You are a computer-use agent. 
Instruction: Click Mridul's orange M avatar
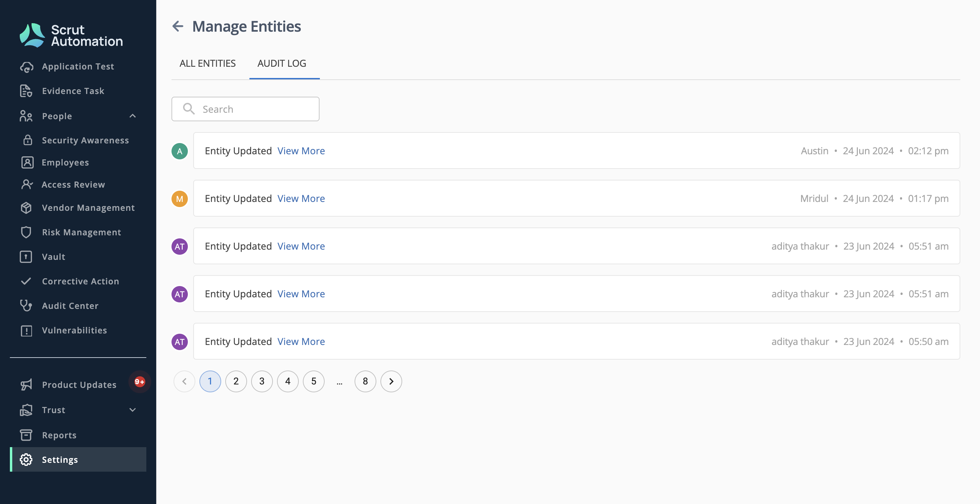click(x=180, y=199)
